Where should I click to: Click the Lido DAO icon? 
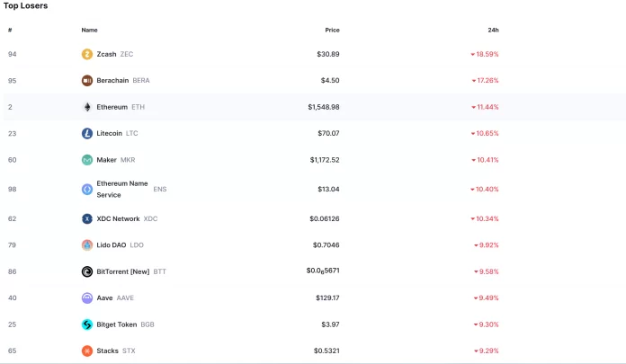[87, 244]
